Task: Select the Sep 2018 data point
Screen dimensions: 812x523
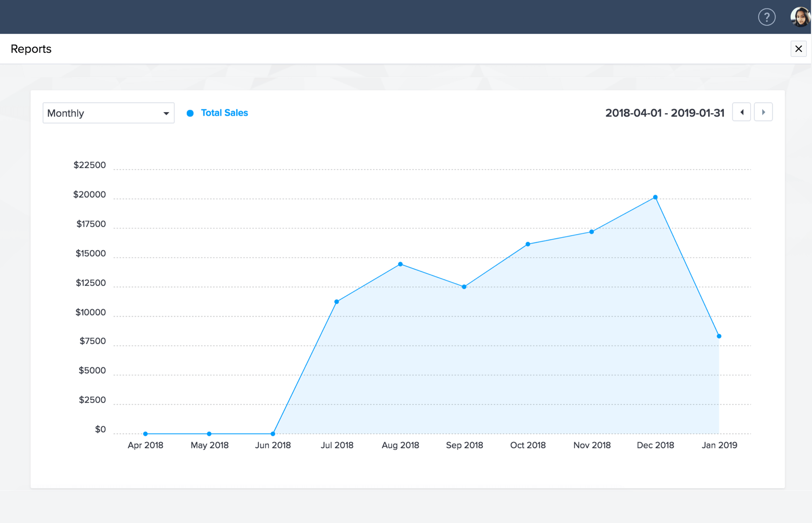Action: (x=464, y=287)
